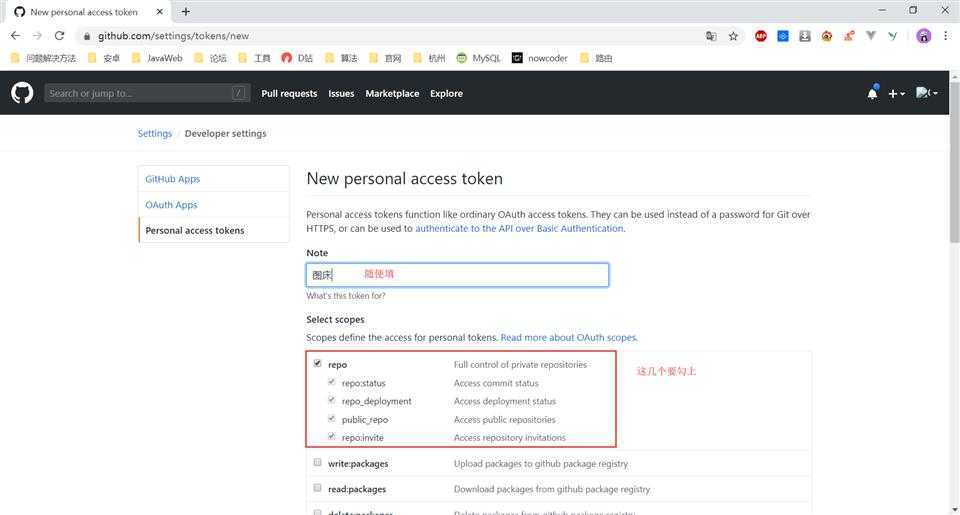
Task: Open Read more about OAuth scopes link
Action: (x=569, y=337)
